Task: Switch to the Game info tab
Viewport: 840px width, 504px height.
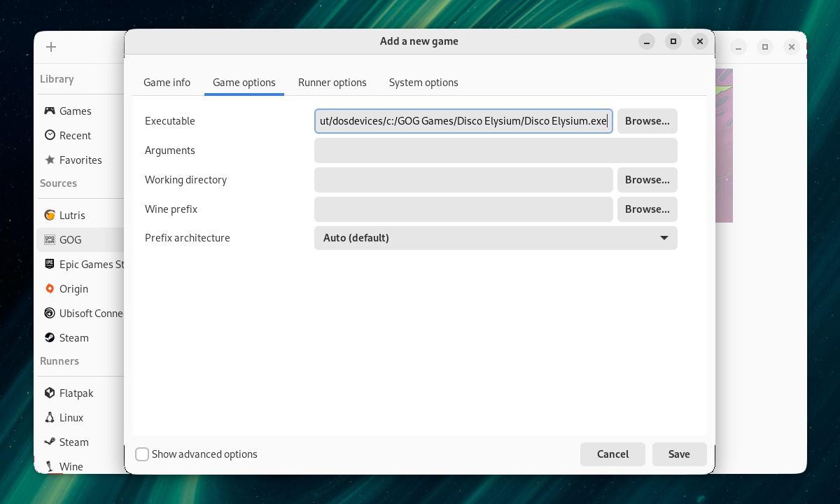Action: tap(167, 83)
